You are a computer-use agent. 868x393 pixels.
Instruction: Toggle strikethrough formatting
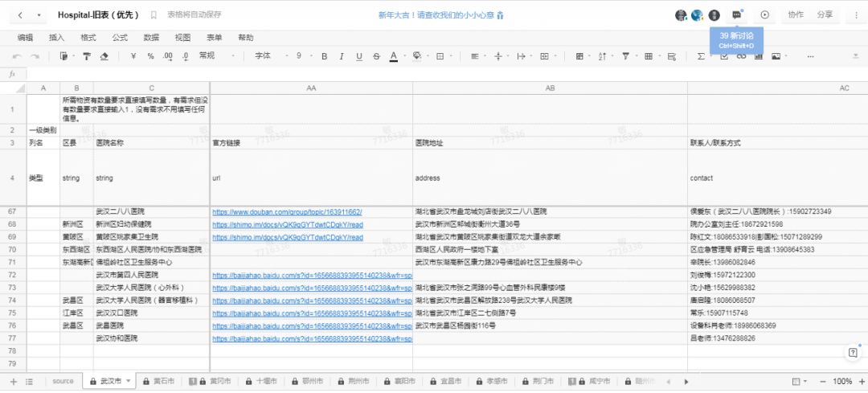click(376, 56)
